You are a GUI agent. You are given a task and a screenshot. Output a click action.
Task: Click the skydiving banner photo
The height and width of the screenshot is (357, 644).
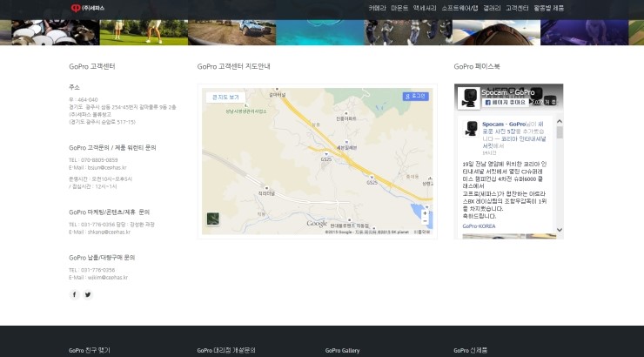(x=497, y=32)
